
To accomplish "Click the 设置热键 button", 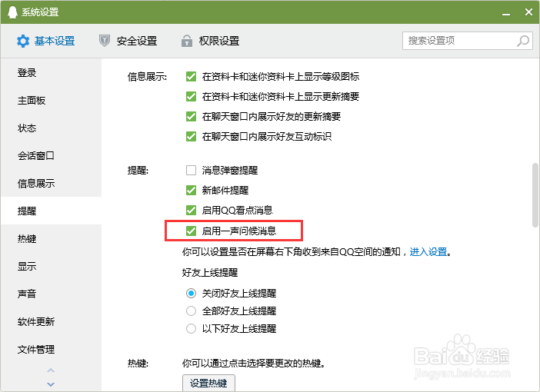I will click(x=208, y=383).
